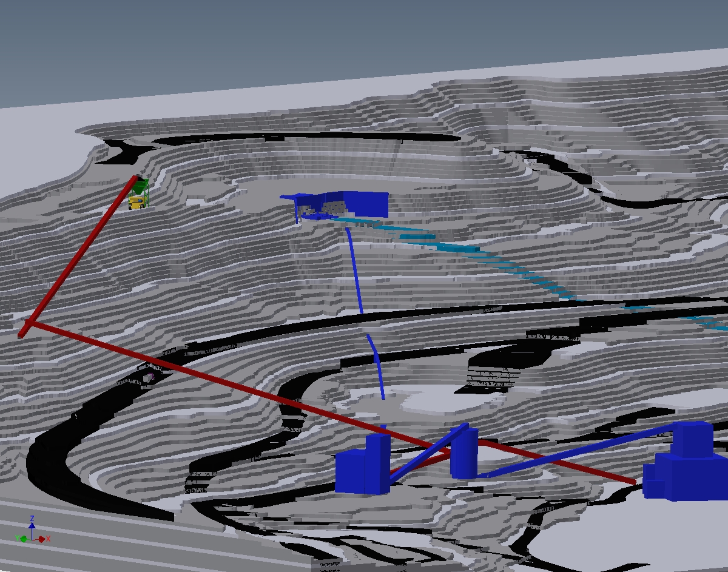Click the lower curved blue pipeline segment

tap(377, 365)
